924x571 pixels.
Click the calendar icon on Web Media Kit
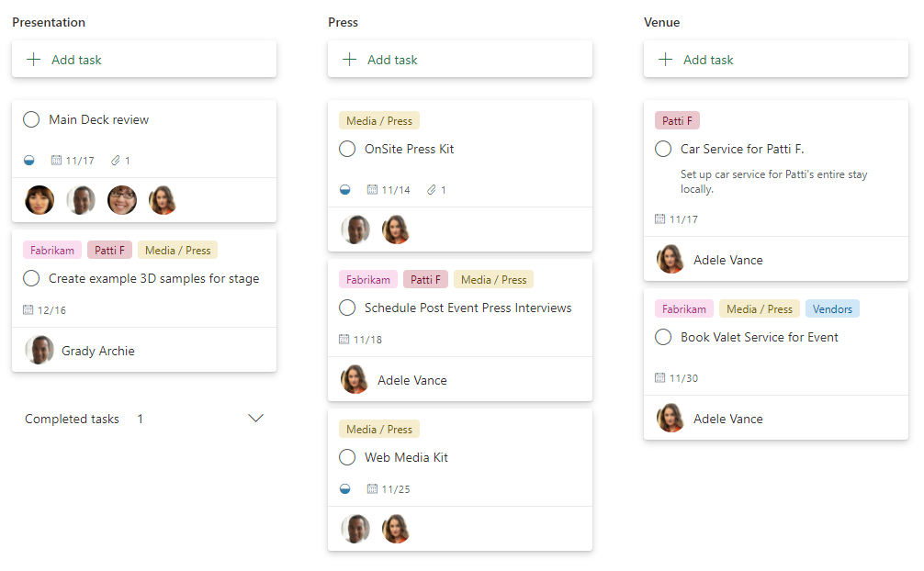(x=372, y=489)
